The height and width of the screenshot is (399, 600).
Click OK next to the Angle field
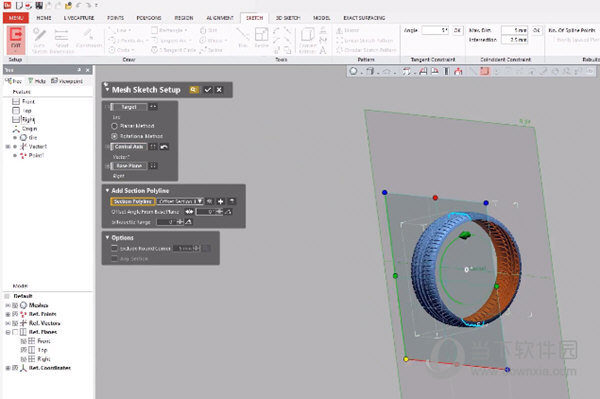pyautogui.click(x=457, y=30)
